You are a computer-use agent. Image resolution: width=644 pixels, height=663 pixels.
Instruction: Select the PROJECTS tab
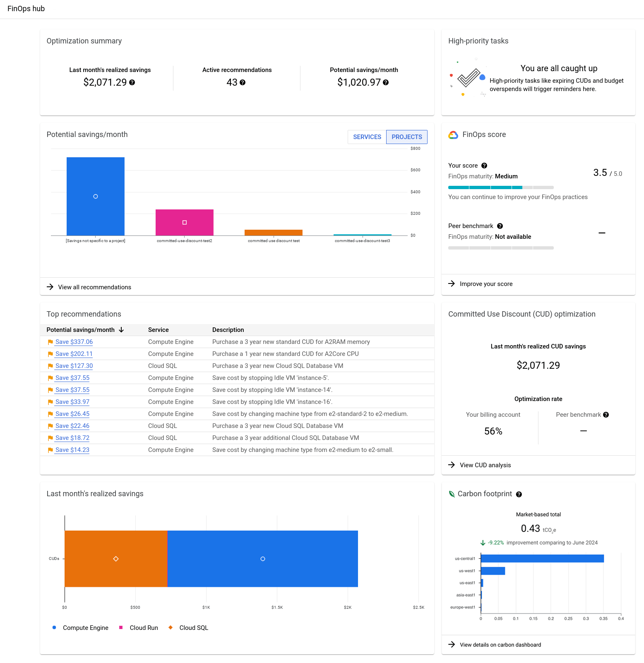[x=407, y=137]
